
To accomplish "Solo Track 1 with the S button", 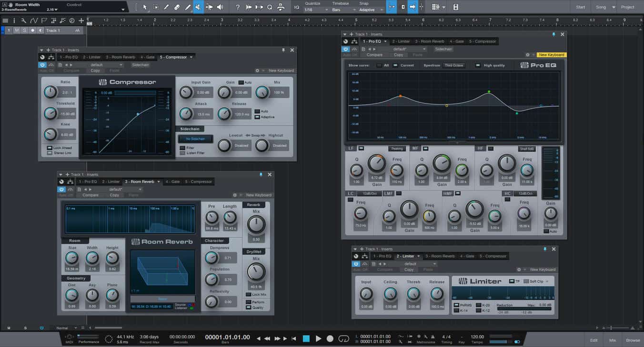I will pyautogui.click(x=24, y=31).
